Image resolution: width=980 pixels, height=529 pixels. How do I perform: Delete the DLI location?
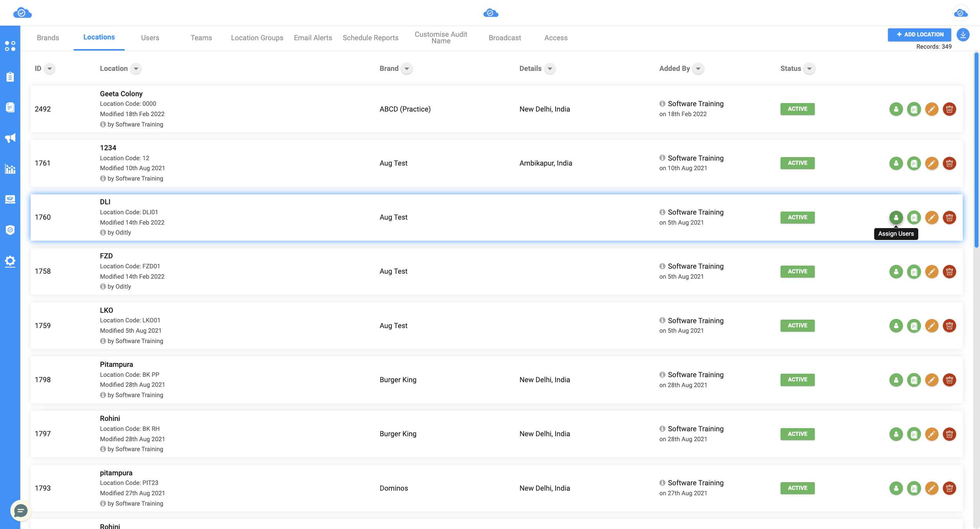click(x=949, y=217)
